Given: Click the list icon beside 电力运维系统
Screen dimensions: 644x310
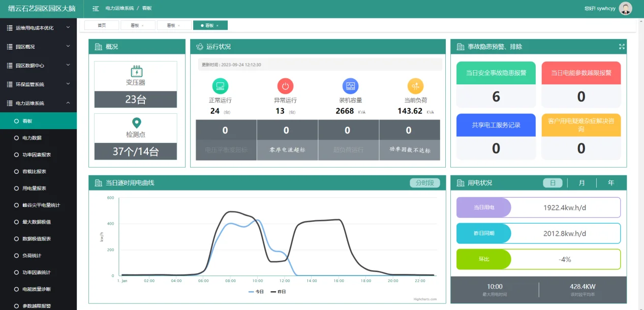Looking at the screenshot, I should coord(10,103).
